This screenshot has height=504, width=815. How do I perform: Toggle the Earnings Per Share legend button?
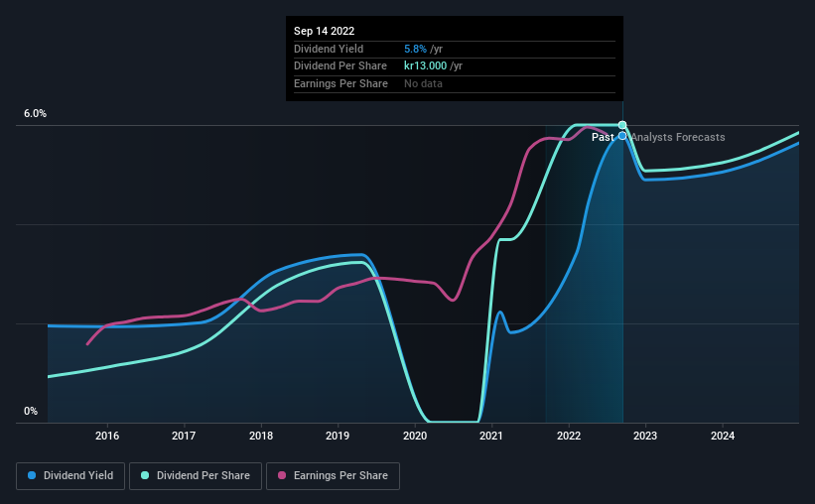(x=333, y=476)
